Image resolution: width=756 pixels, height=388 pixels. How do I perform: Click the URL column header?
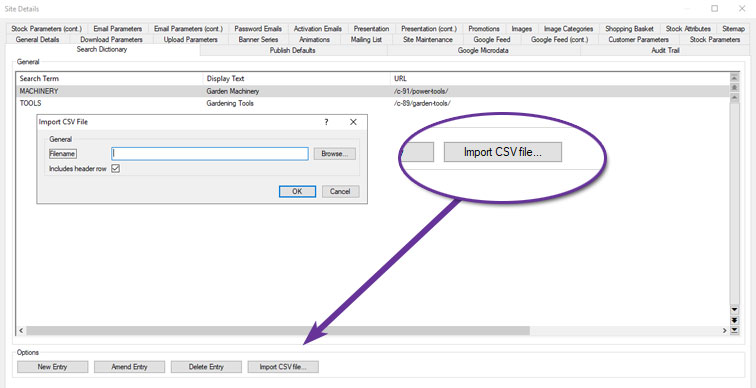click(559, 79)
